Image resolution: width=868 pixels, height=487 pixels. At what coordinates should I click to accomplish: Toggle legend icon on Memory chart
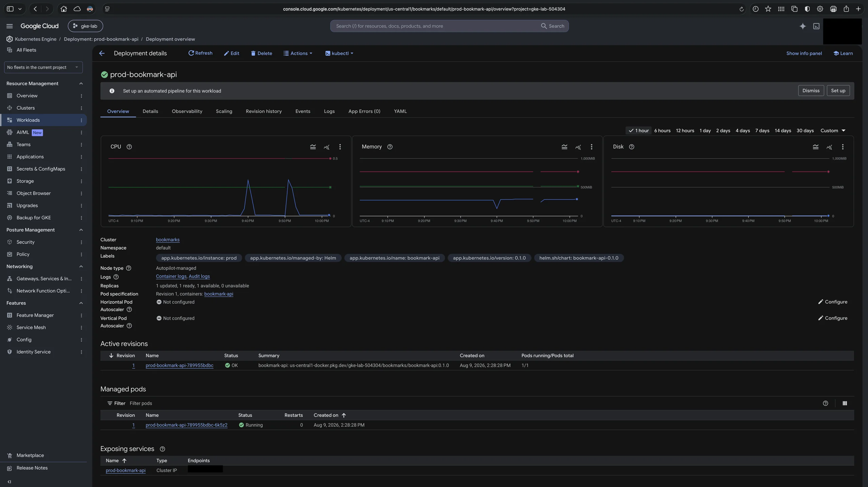coord(564,147)
